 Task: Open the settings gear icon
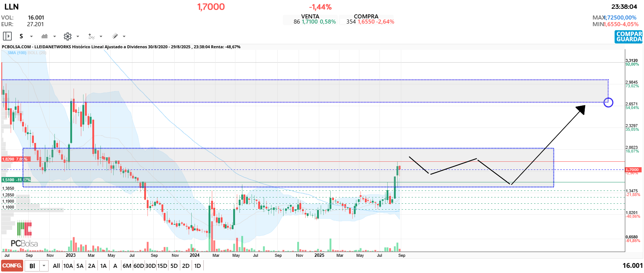(68, 36)
